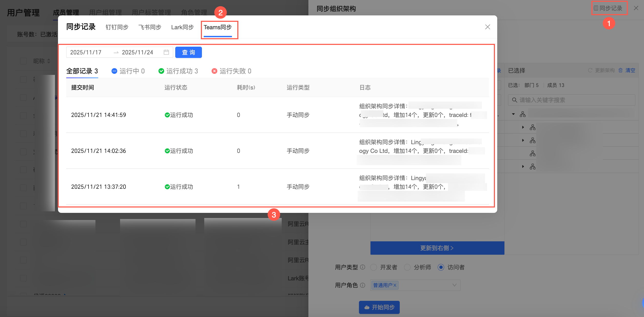Click the 开始同步 button
Screen dimensions: 644x317
[x=379, y=307]
